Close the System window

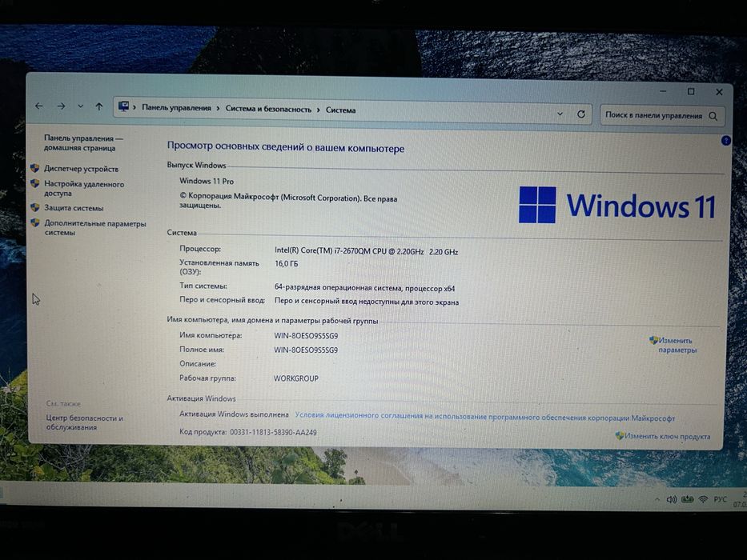pos(719,92)
